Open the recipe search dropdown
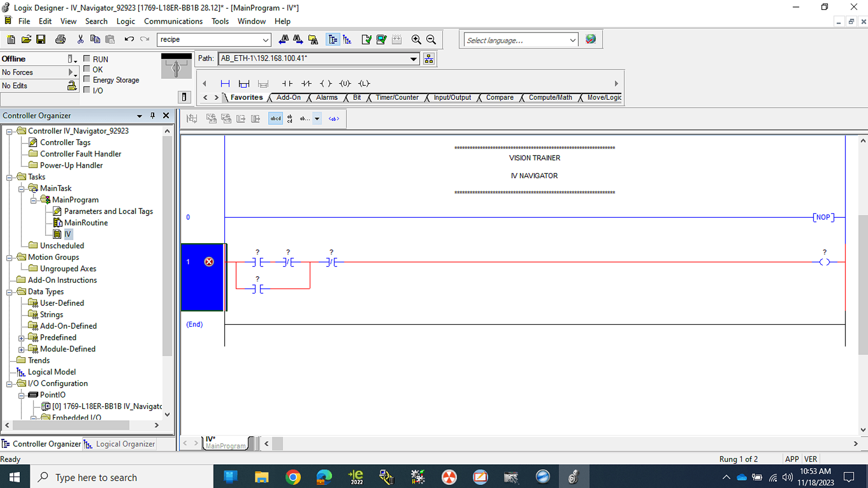 click(x=266, y=40)
